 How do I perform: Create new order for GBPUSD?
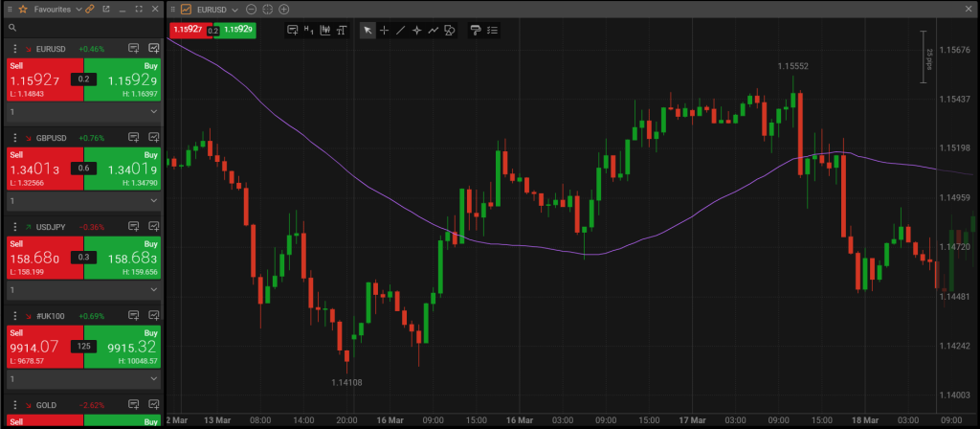[133, 138]
